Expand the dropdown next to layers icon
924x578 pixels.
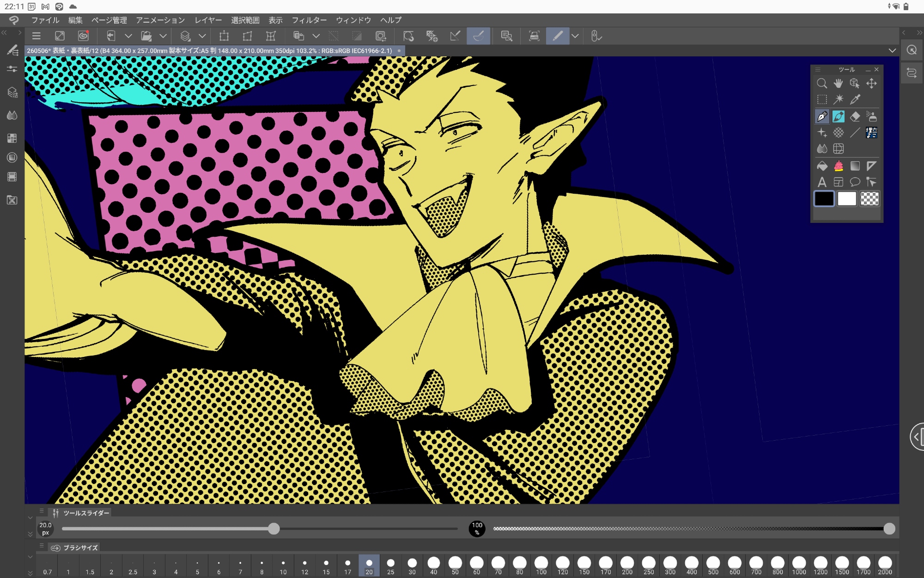[202, 36]
